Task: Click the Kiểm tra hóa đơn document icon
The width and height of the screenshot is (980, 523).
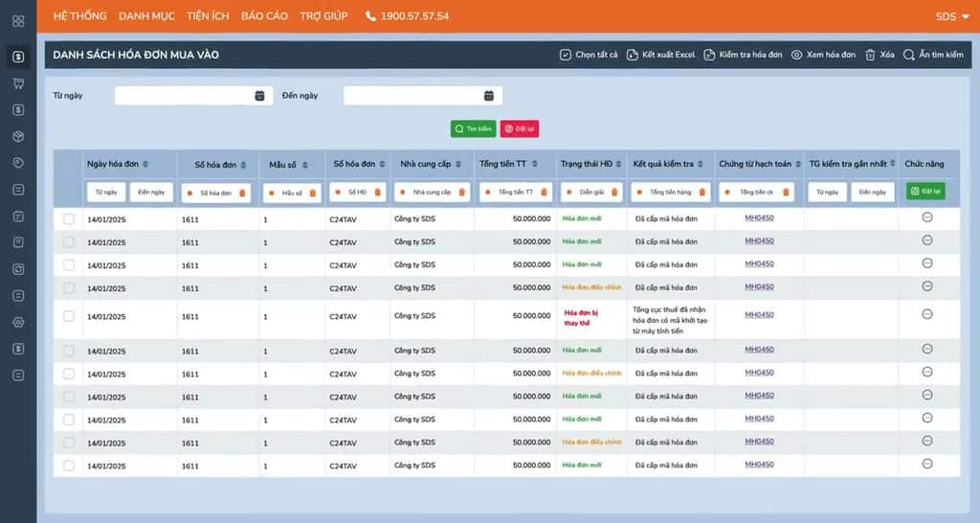Action: point(709,55)
